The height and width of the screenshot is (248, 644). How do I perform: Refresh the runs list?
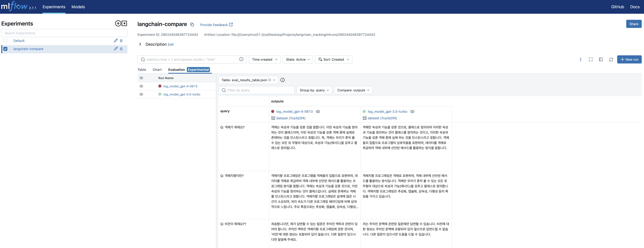(x=611, y=59)
